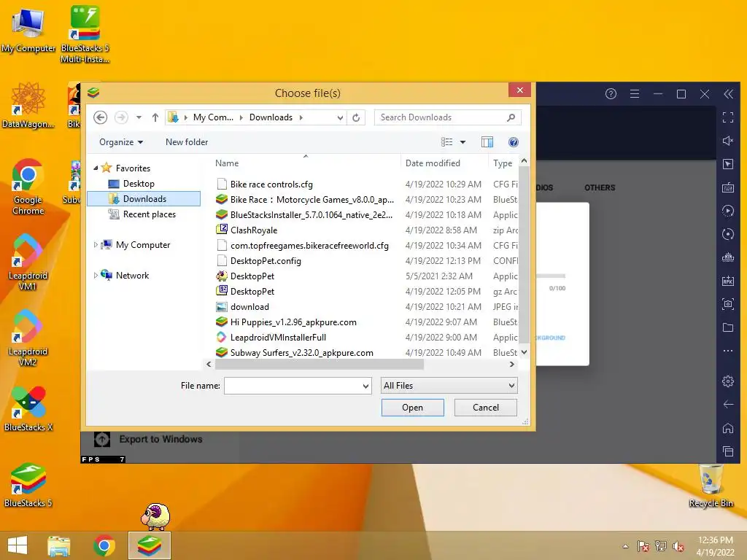Click the Open button
Image resolution: width=747 pixels, height=560 pixels.
413,408
